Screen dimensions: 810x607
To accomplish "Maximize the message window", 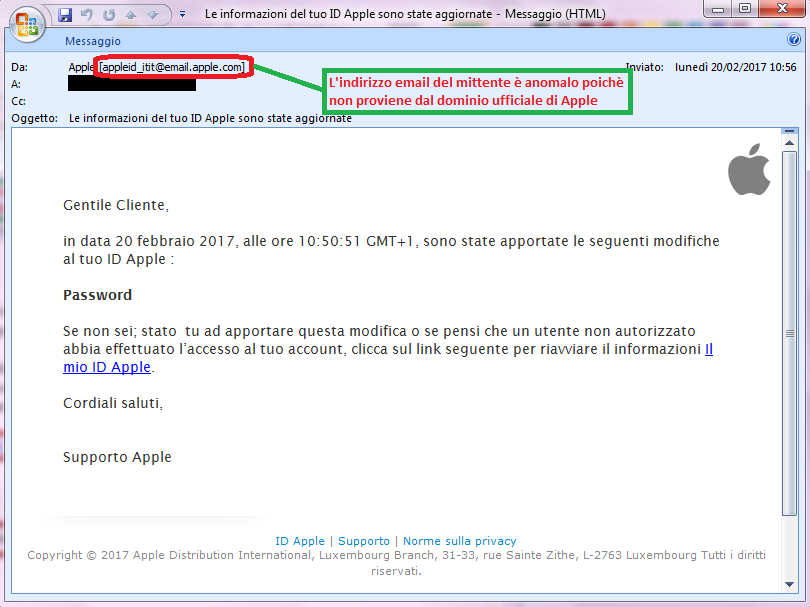I will pyautogui.click(x=744, y=9).
